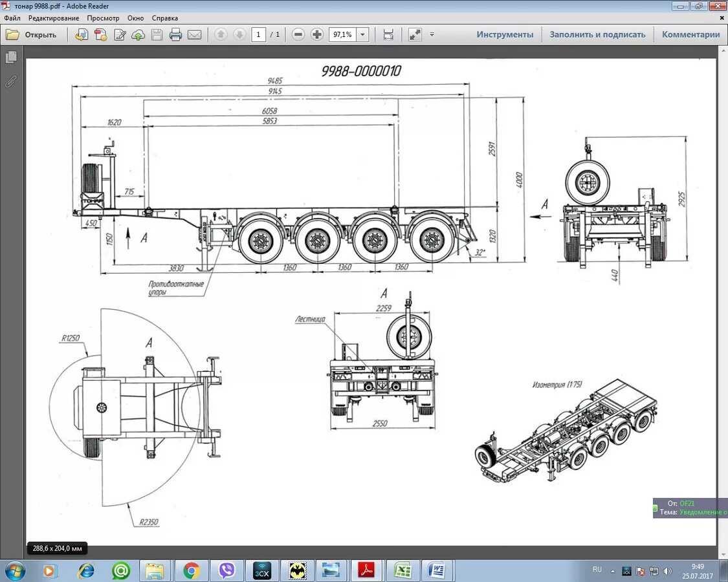Click the R2350 radius label
728x582 pixels.
[x=149, y=522]
